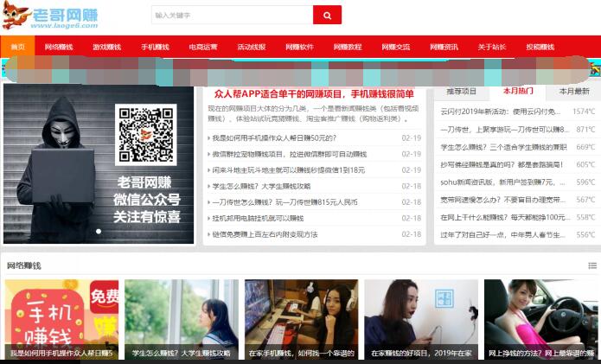Select the 关于站长 navigation item
Screen dimensions: 601x364
point(492,47)
